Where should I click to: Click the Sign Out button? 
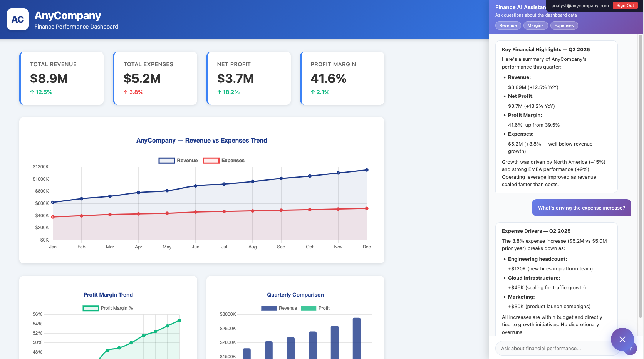(625, 5)
